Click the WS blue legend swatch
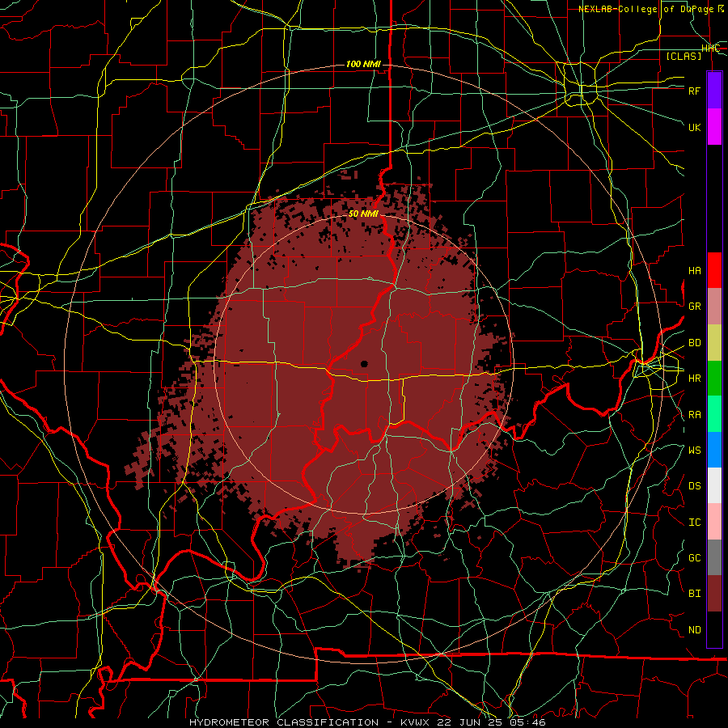Screen dimensions: 728x728 714,450
